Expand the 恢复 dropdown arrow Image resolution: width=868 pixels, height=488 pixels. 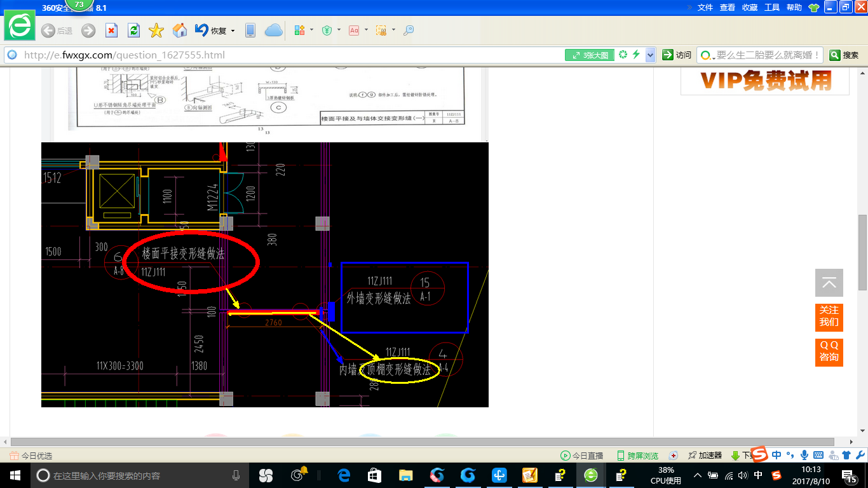[233, 30]
